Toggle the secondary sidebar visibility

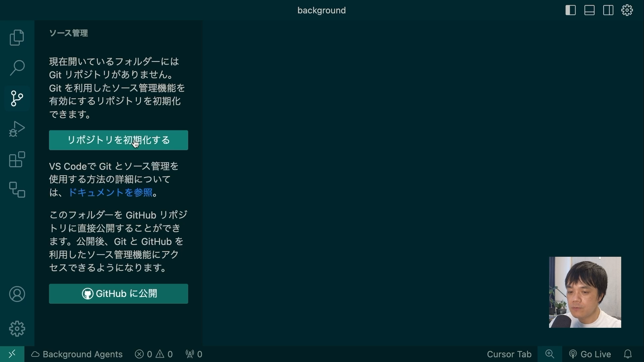click(x=608, y=10)
